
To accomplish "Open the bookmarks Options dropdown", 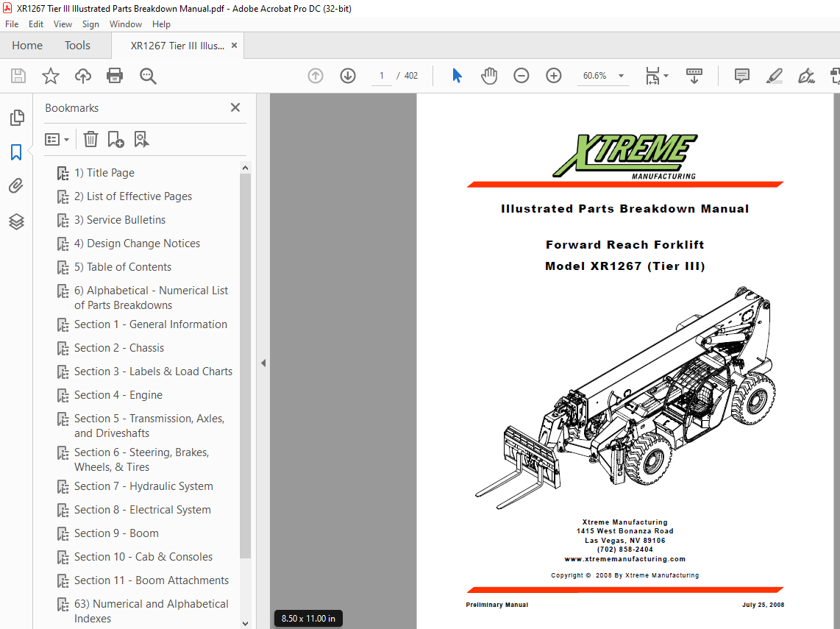I will point(57,140).
